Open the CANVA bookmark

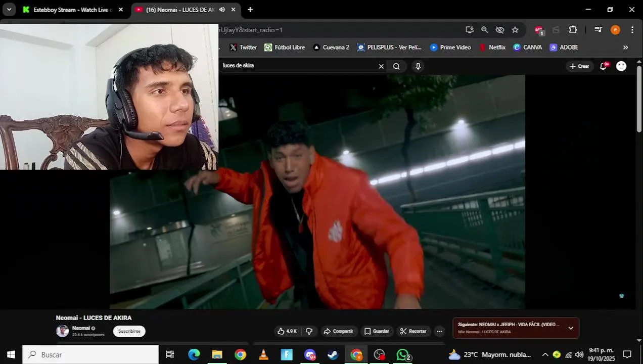tap(528, 47)
